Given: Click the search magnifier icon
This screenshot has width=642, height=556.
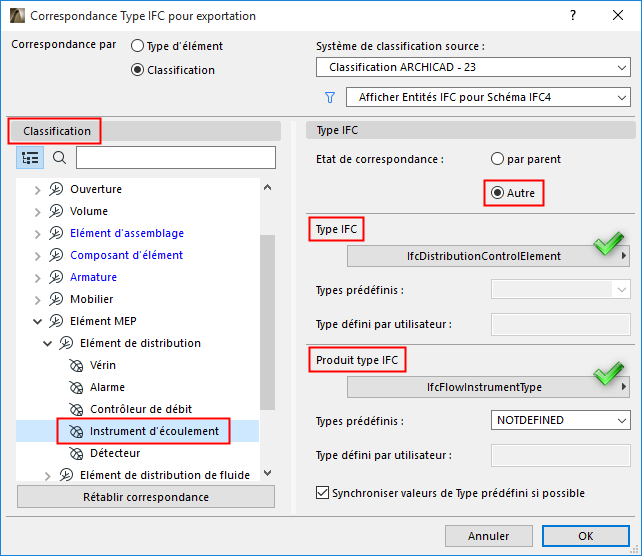Looking at the screenshot, I should [x=59, y=158].
